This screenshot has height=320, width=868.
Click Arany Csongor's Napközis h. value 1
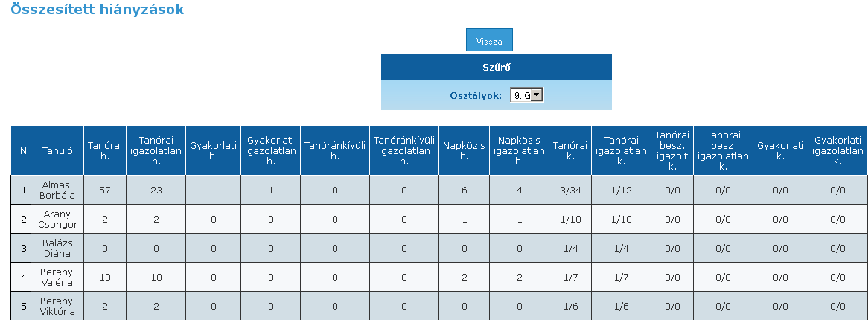[464, 220]
